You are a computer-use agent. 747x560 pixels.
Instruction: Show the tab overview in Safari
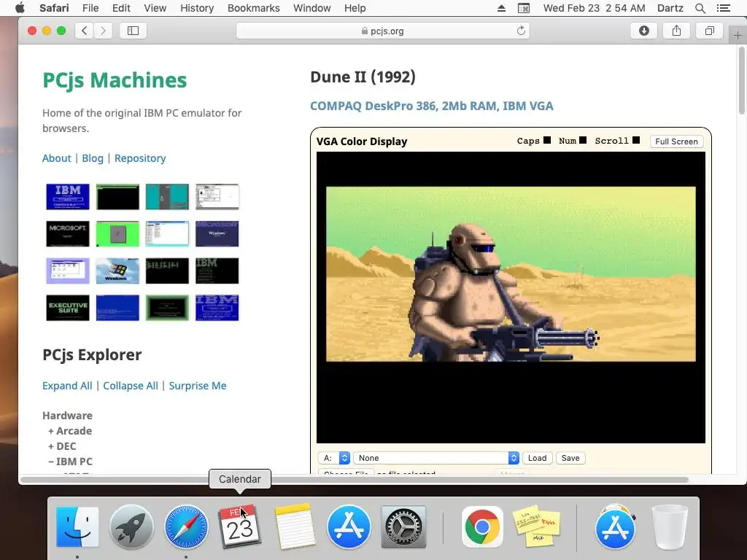click(x=709, y=31)
